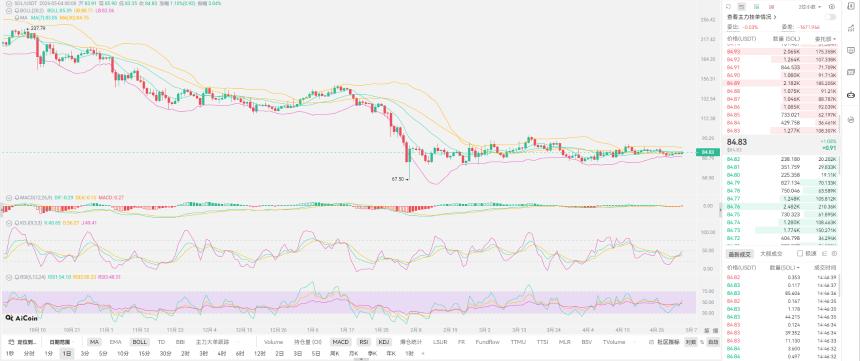Show sell-only red order book view
860x361 pixels.
point(771,7)
